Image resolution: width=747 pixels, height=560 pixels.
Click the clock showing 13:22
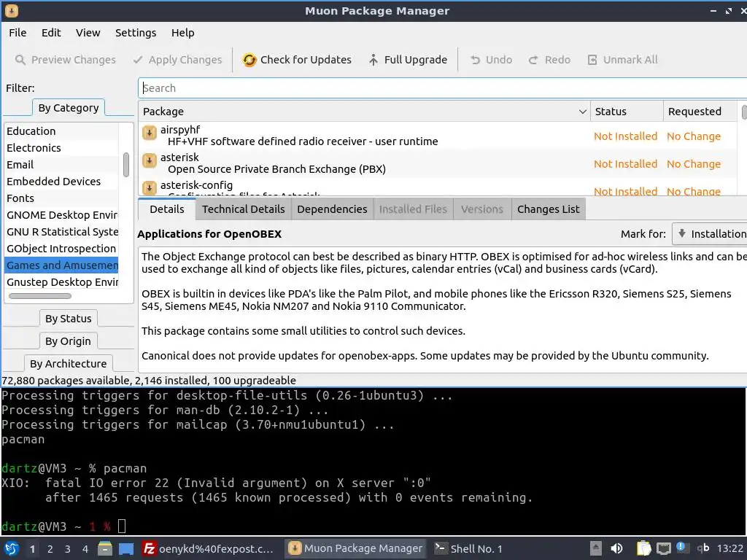729,548
